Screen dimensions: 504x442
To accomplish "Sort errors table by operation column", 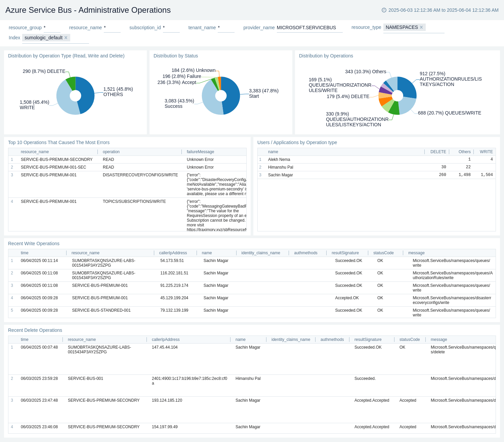I will pos(111,152).
